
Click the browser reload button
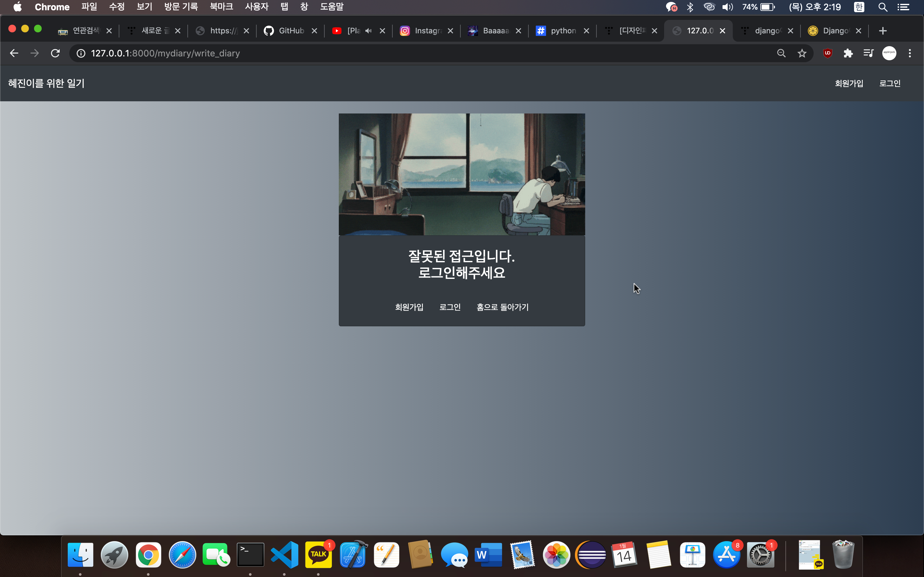tap(56, 54)
